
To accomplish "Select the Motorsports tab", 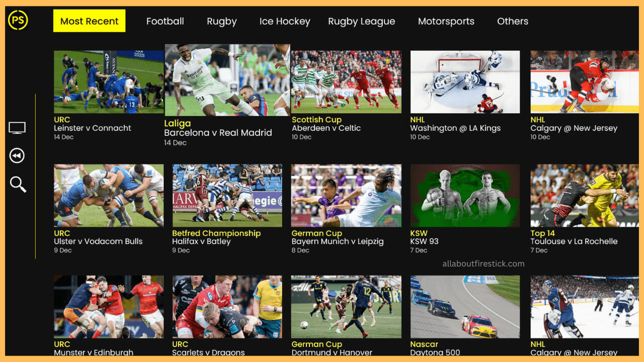I will pos(446,21).
